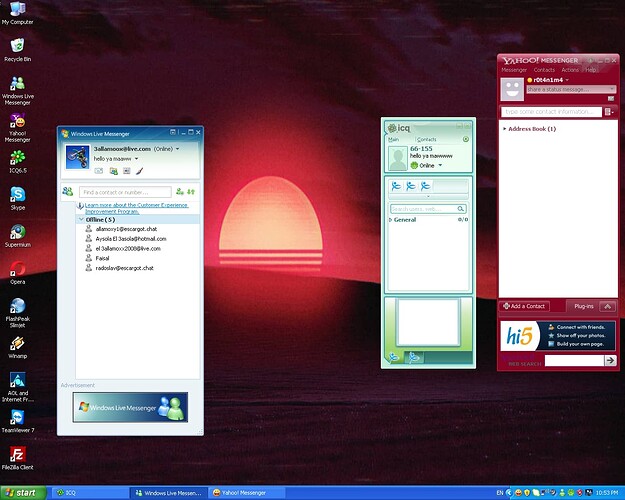The image size is (625, 500).
Task: Open the motorbike display picture in Windows Live Messenger
Action: point(77,157)
